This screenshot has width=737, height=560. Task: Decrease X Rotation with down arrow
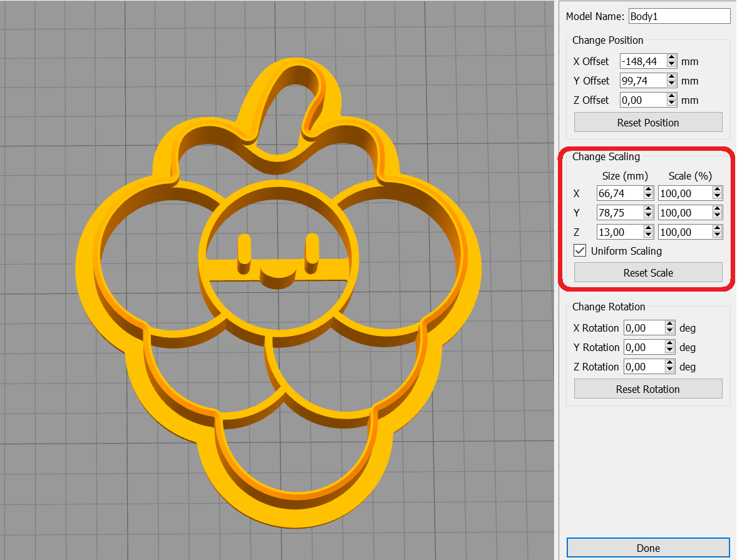[670, 331]
